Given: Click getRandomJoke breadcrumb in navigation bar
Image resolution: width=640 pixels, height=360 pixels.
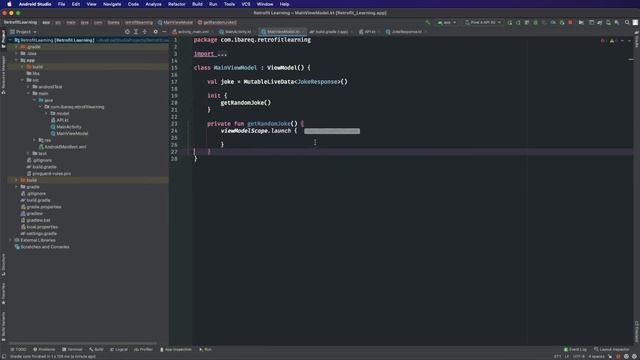Looking at the screenshot, I should [217, 22].
